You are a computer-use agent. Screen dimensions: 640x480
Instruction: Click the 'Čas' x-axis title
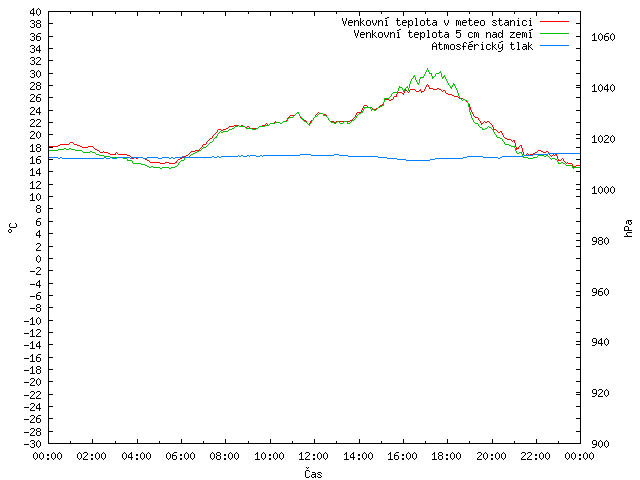(313, 473)
